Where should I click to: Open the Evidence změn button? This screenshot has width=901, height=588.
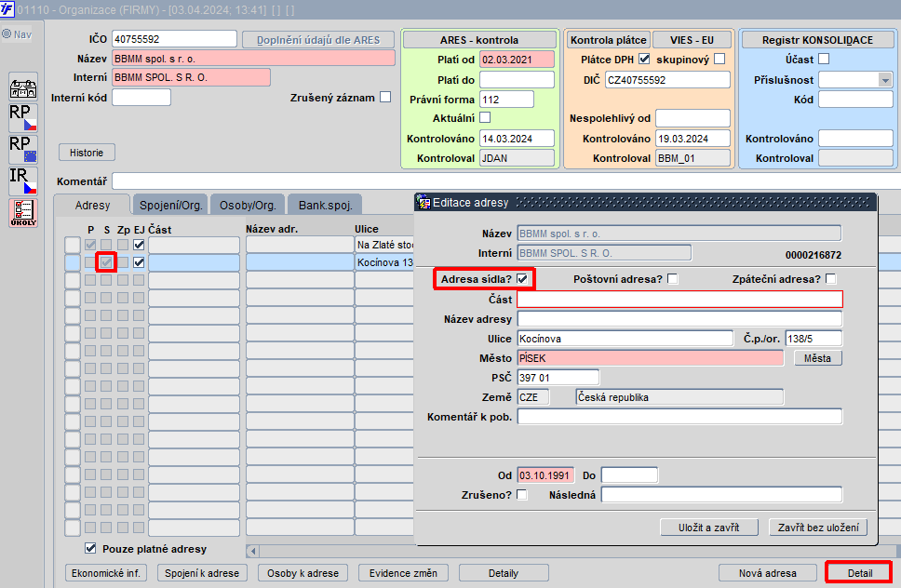point(403,572)
